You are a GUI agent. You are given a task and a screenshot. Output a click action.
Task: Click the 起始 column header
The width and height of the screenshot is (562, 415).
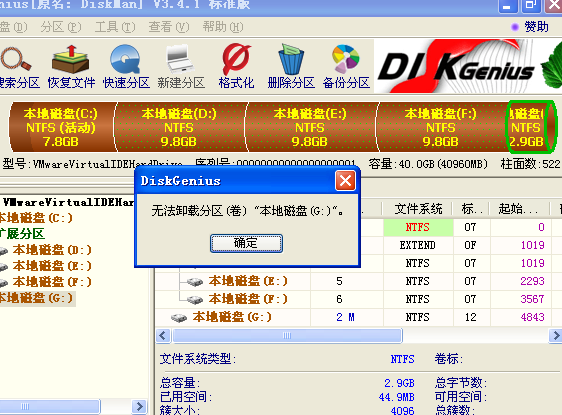click(x=518, y=209)
